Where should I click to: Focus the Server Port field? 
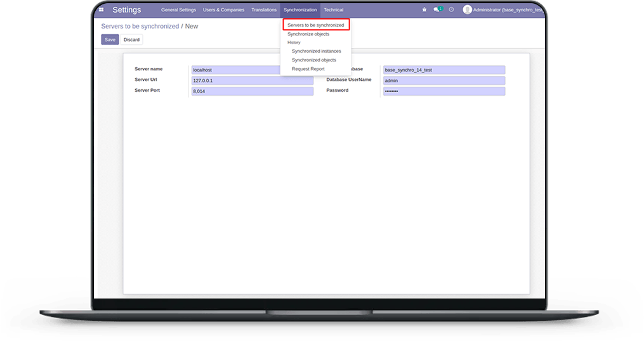pos(252,91)
